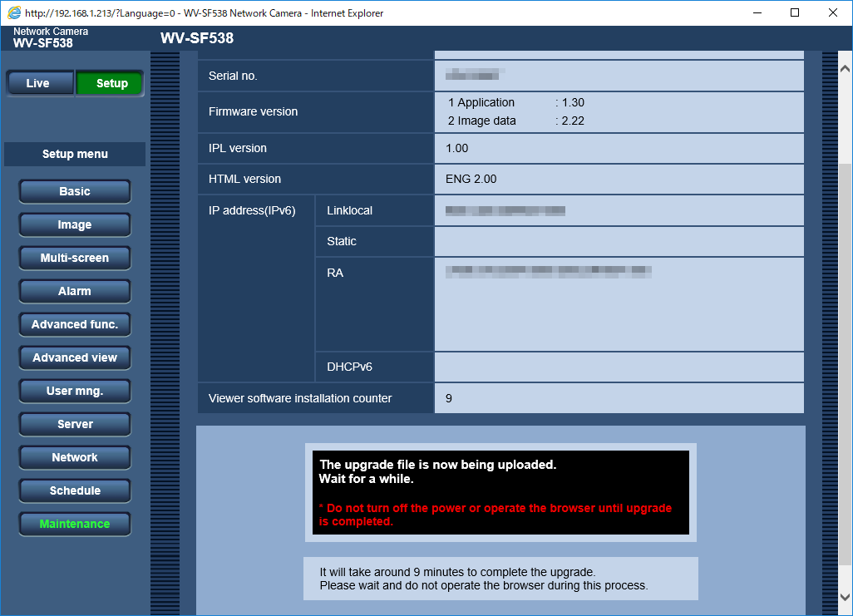This screenshot has height=616, width=853.
Task: Click Application firmware value 1.30
Action: coord(573,102)
